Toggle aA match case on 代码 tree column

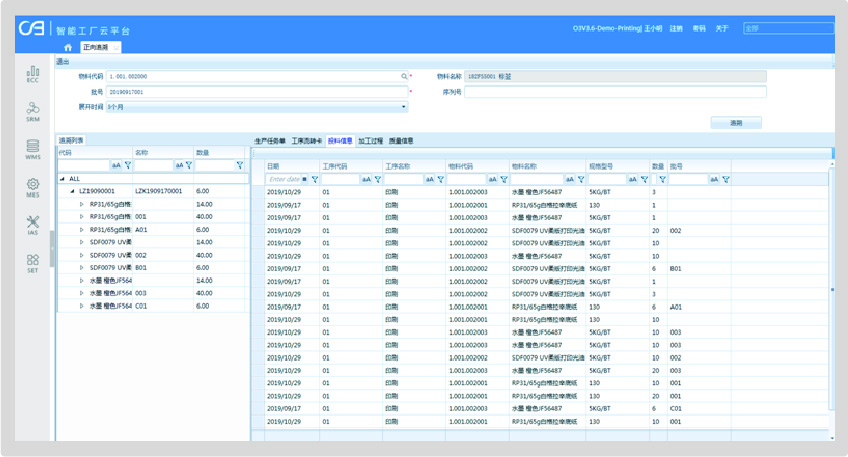coord(116,165)
